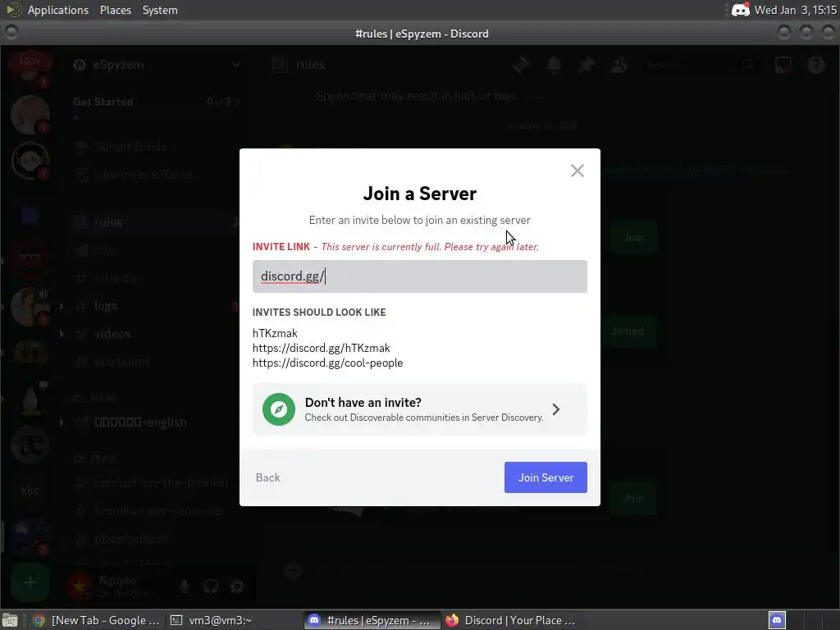Open the Inbox icon in header
This screenshot has height=630, width=840.
[x=783, y=66]
